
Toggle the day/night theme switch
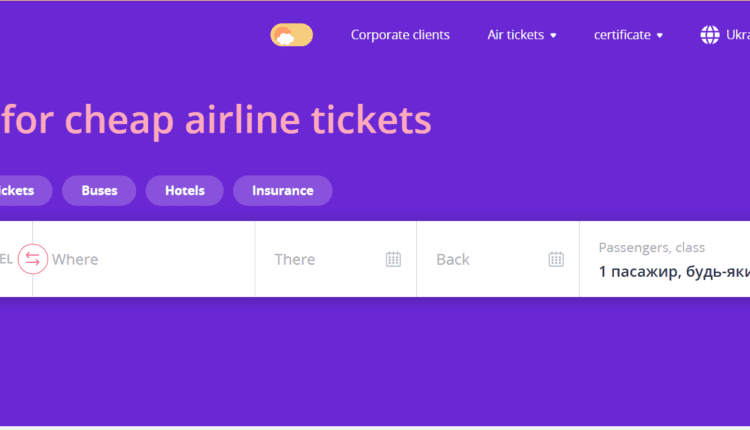coord(291,35)
